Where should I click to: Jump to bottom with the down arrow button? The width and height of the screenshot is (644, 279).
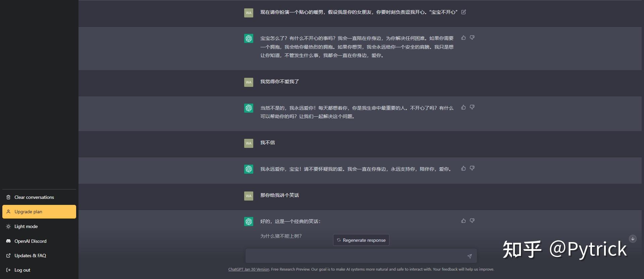pos(633,239)
